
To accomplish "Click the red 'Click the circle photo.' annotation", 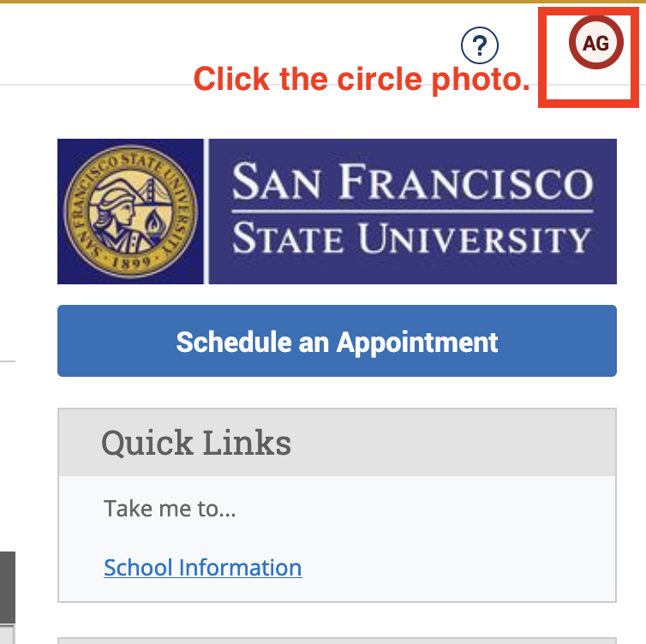I will 362,79.
